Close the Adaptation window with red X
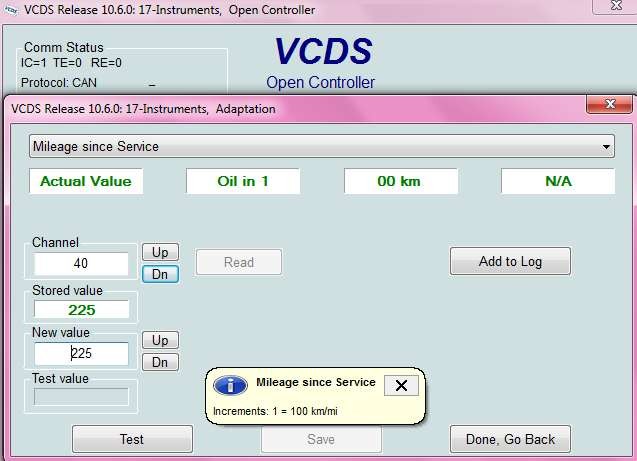Image resolution: width=637 pixels, height=461 pixels. (x=609, y=104)
